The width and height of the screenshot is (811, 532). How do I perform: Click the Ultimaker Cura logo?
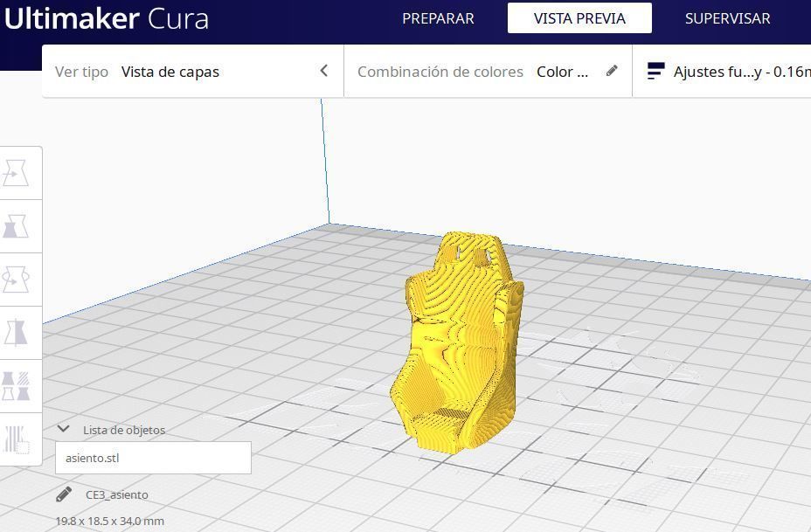pos(106,18)
